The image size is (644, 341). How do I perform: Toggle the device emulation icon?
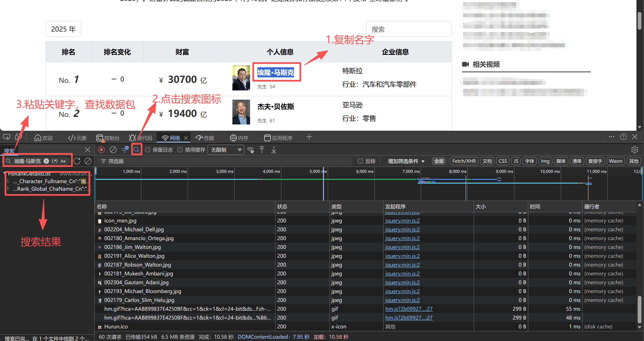coord(18,137)
